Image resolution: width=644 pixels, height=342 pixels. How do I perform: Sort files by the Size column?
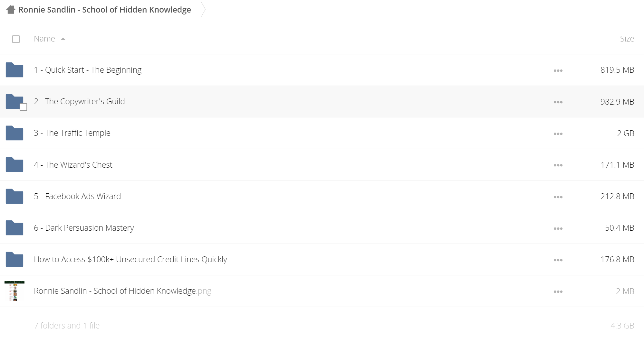pos(627,39)
